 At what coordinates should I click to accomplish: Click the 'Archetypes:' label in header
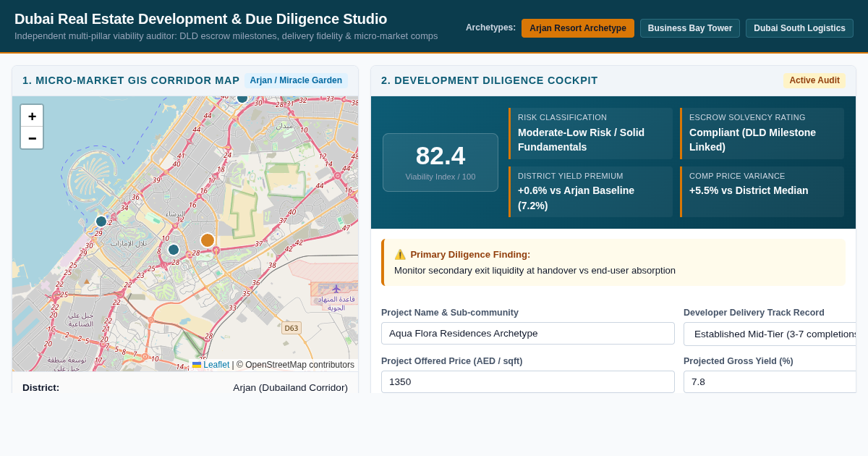coord(490,28)
